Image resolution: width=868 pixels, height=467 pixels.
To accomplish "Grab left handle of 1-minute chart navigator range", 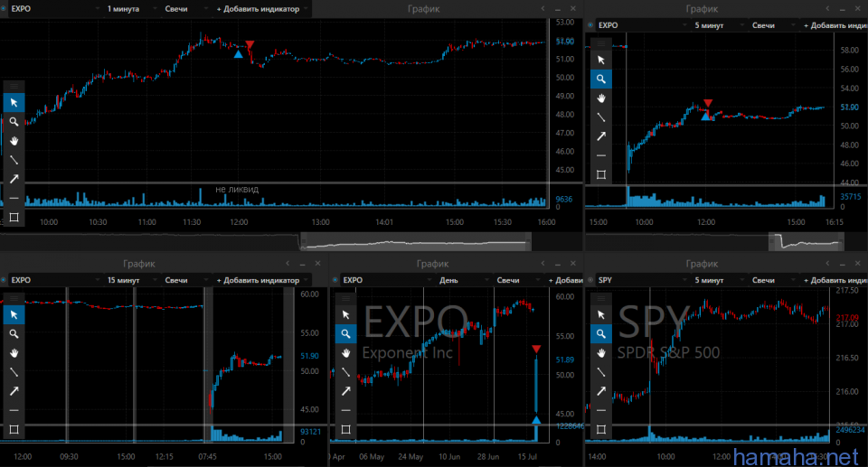I will point(303,241).
